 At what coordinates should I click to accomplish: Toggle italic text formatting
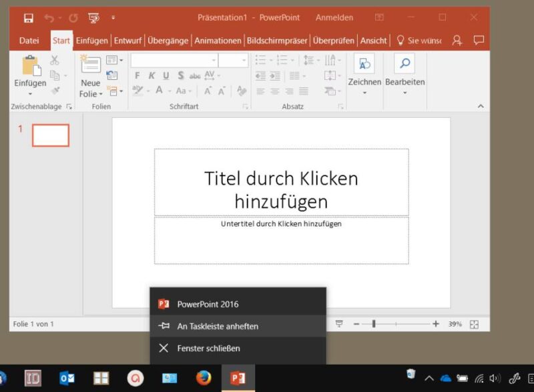(x=152, y=75)
